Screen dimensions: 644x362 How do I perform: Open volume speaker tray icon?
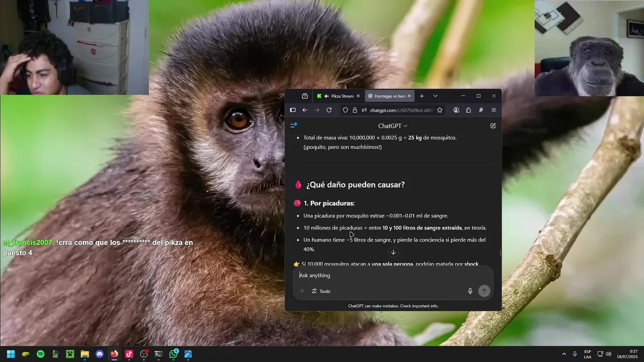pos(608,354)
